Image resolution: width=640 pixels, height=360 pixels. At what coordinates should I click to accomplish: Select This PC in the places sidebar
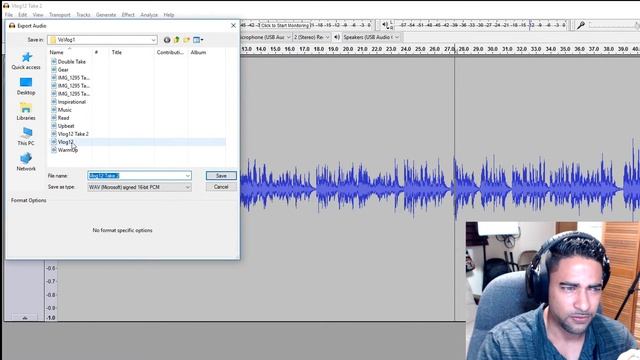click(x=26, y=137)
